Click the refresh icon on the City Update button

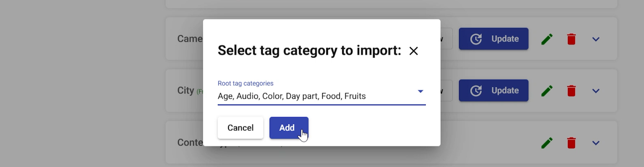pyautogui.click(x=476, y=91)
